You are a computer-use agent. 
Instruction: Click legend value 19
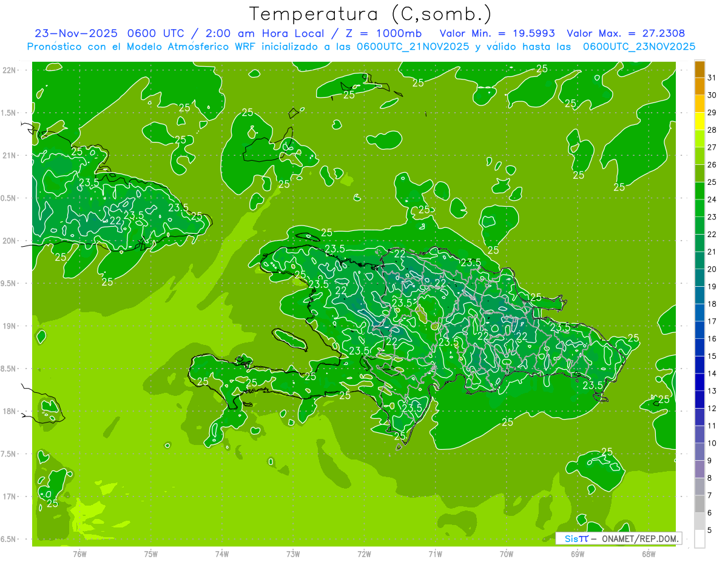[712, 286]
